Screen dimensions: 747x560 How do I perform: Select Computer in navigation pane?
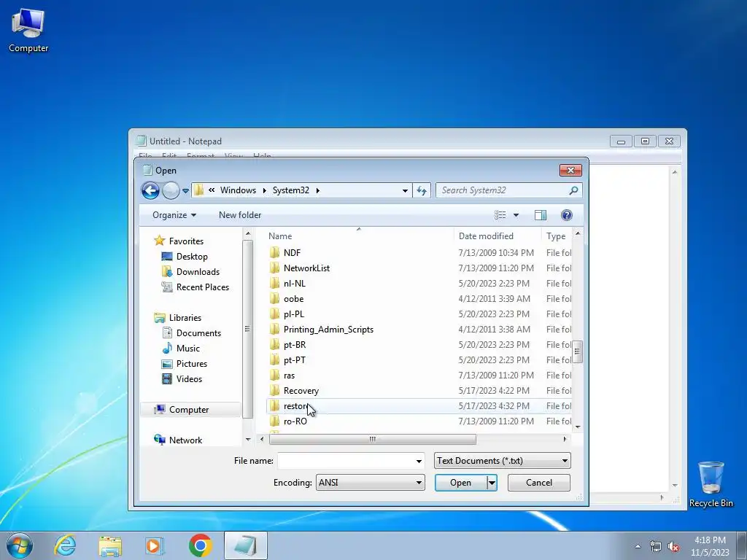(189, 410)
